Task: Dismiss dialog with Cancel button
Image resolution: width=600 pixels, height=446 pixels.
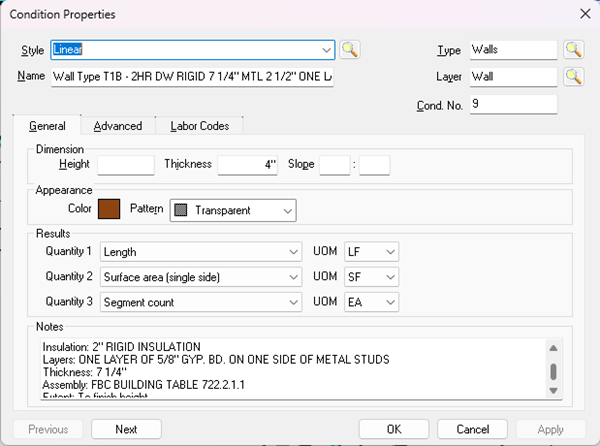Action: click(473, 429)
